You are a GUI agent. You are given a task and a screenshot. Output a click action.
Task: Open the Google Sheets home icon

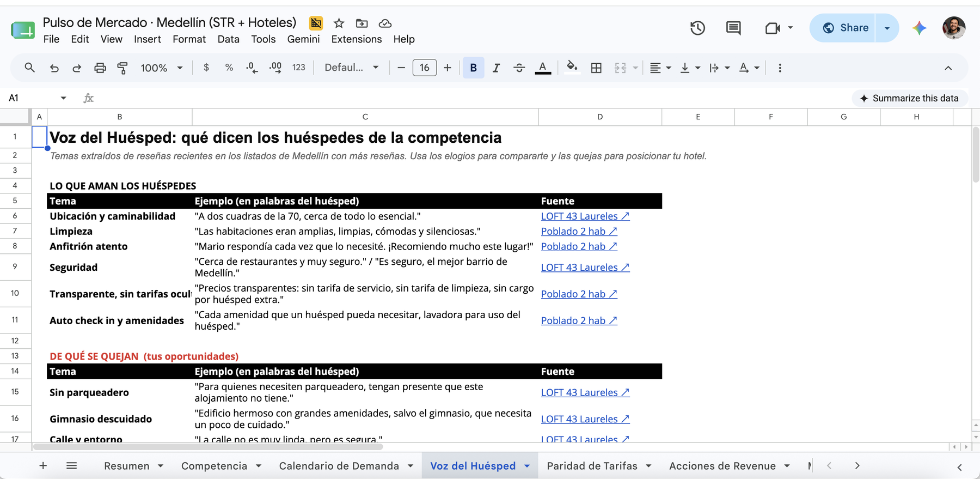(23, 30)
